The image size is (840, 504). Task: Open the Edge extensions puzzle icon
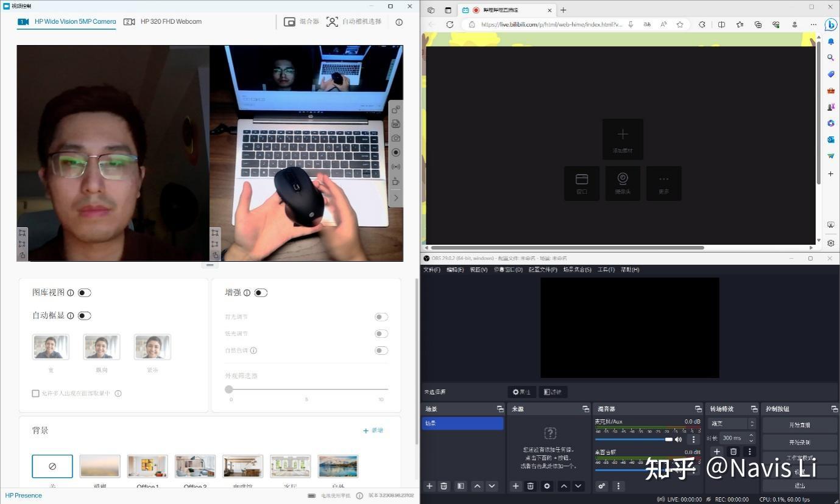(702, 24)
